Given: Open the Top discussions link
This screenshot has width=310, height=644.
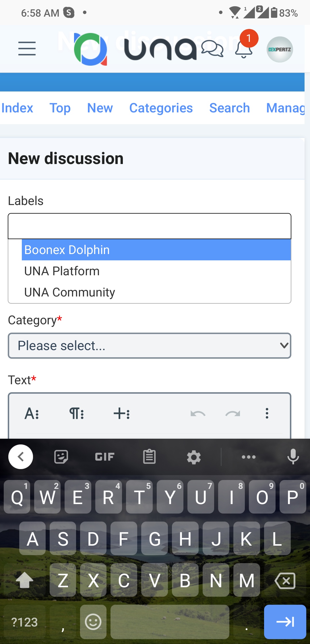Looking at the screenshot, I should 60,108.
